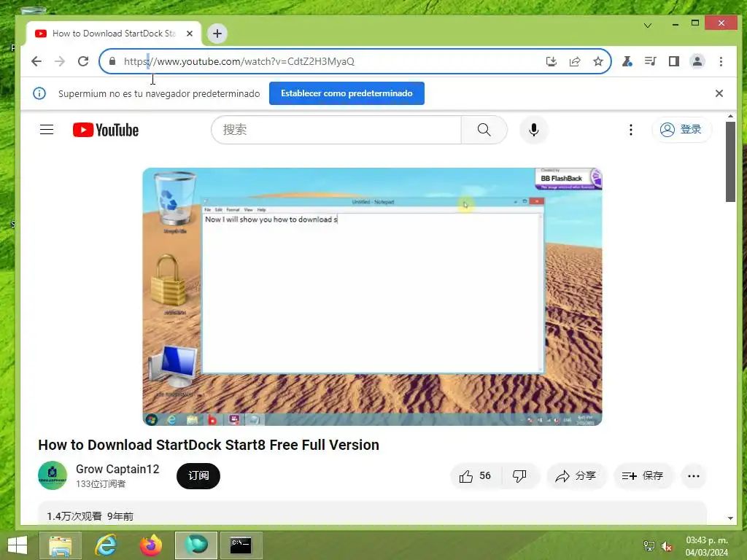This screenshot has width=747, height=560.
Task: Open more actions ellipsis below video
Action: pyautogui.click(x=694, y=475)
